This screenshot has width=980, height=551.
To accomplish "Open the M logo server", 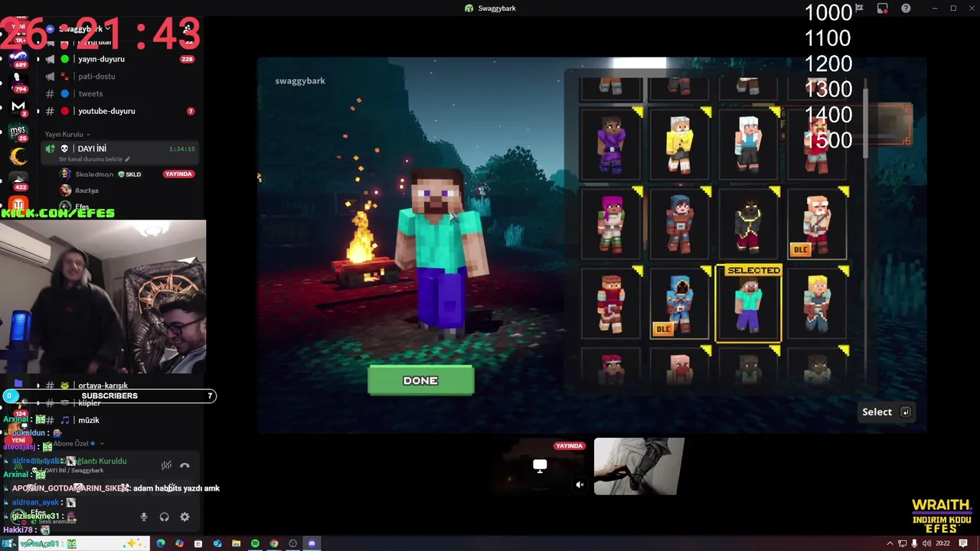I will click(19, 107).
